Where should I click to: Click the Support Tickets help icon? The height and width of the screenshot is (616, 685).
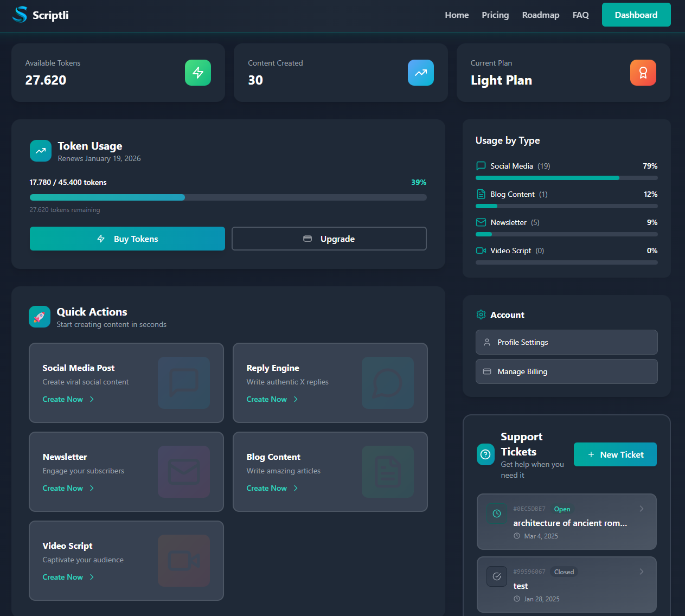click(x=486, y=454)
